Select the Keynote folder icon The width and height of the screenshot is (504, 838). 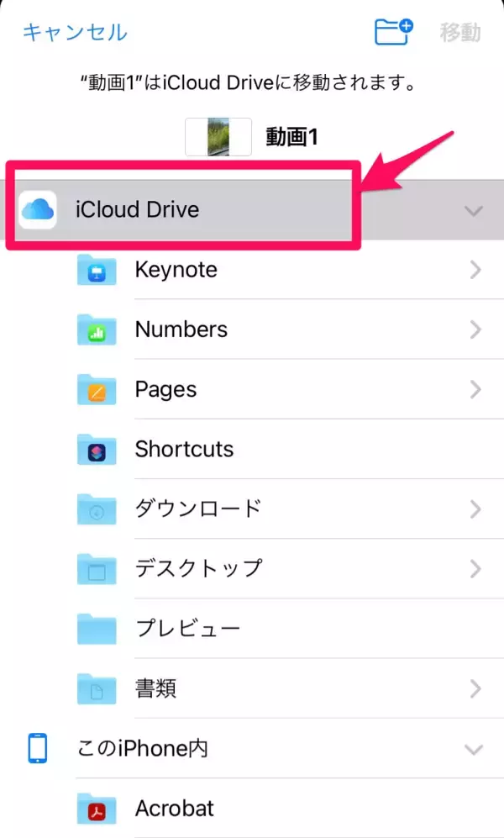[96, 271]
